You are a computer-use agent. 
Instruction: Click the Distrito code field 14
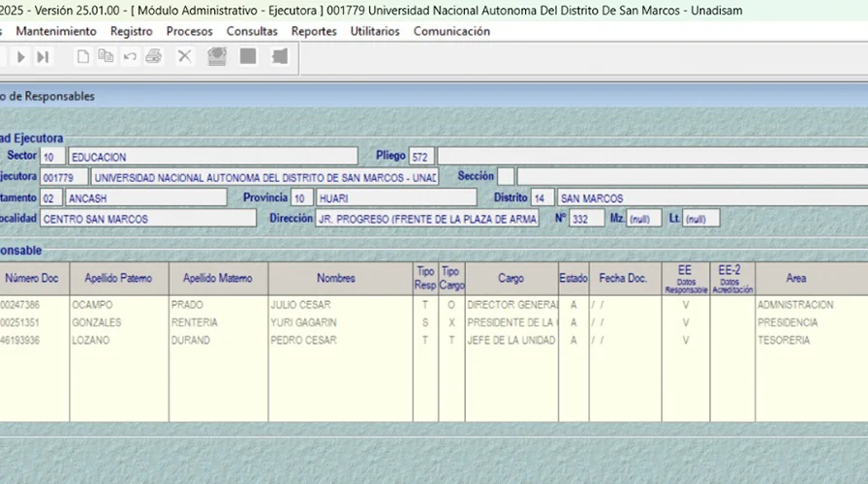(x=542, y=198)
